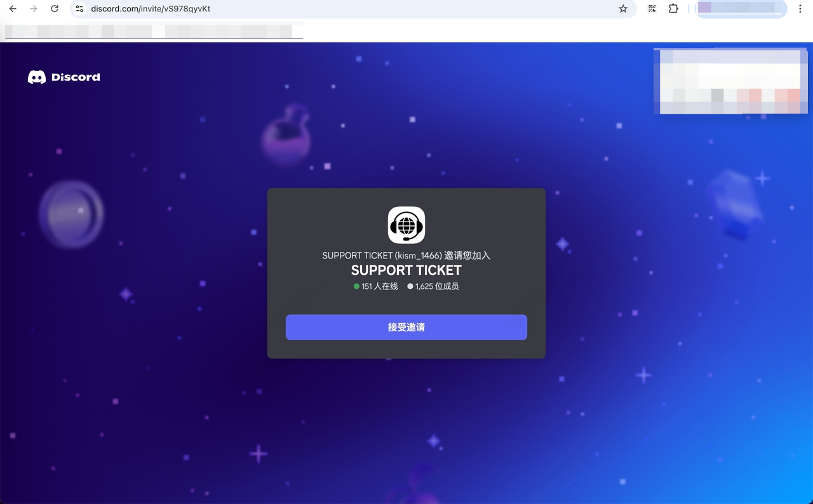
Task: Open the Chrome three-dot menu
Action: (x=800, y=9)
